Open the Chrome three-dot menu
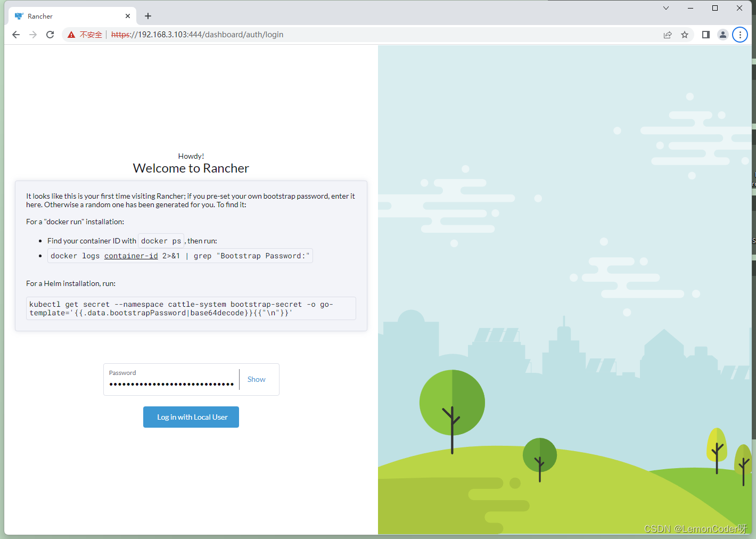Viewport: 756px width, 539px height. click(x=740, y=35)
